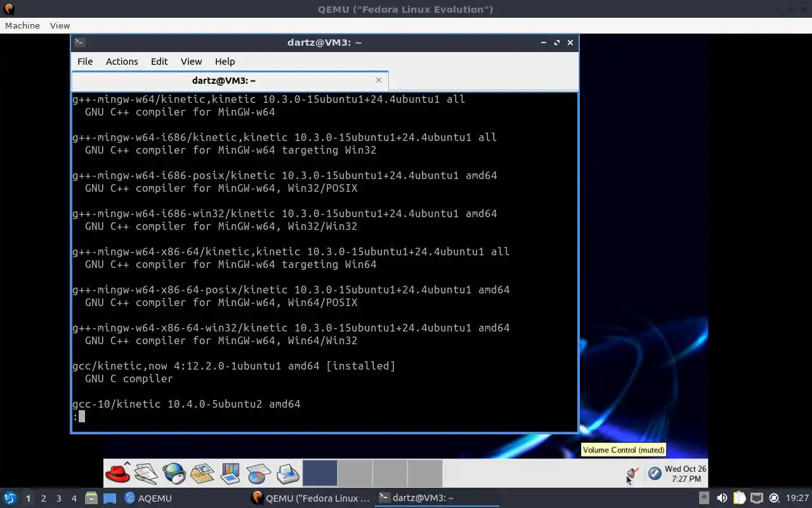Open the file manager icon in host taskbar
The image size is (812, 508).
coord(91,498)
